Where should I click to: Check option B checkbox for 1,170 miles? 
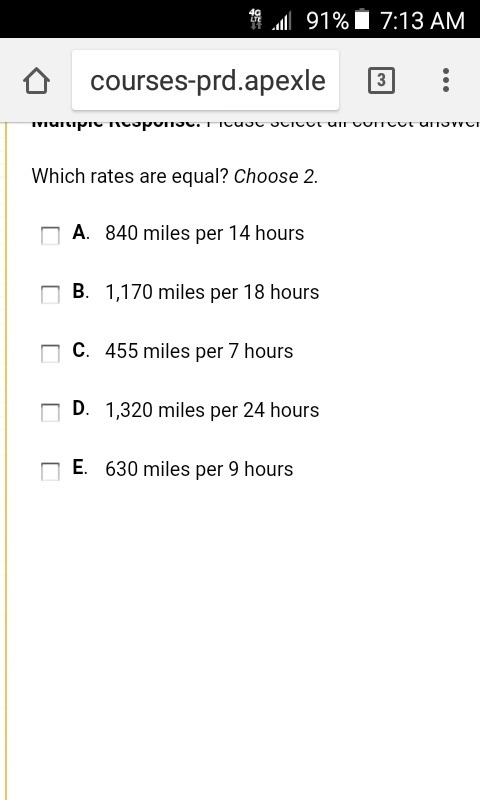point(50,294)
